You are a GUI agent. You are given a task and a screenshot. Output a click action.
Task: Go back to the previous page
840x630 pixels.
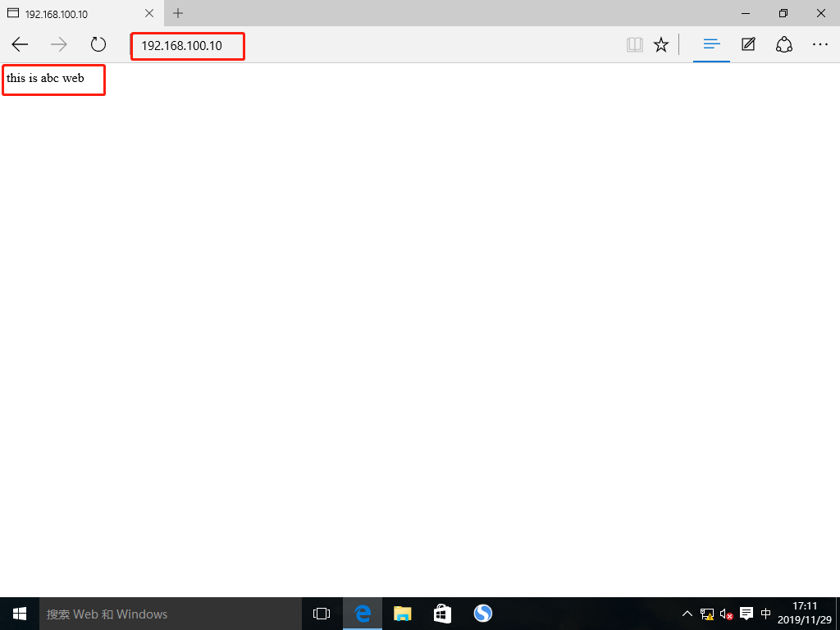(20, 44)
